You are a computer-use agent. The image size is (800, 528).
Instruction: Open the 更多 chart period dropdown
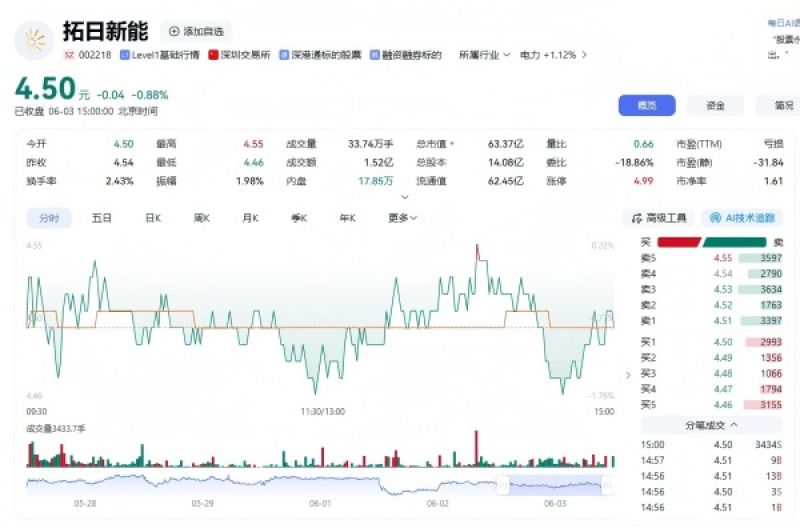403,218
